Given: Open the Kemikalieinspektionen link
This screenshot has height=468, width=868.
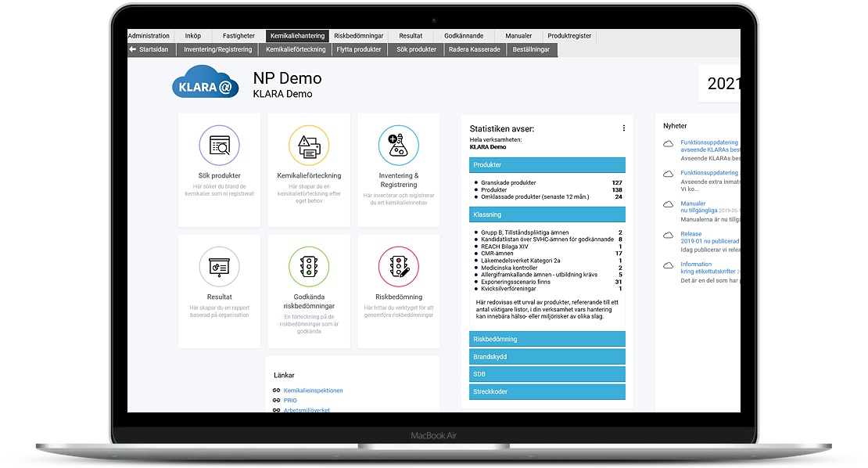Looking at the screenshot, I should click(x=314, y=391).
